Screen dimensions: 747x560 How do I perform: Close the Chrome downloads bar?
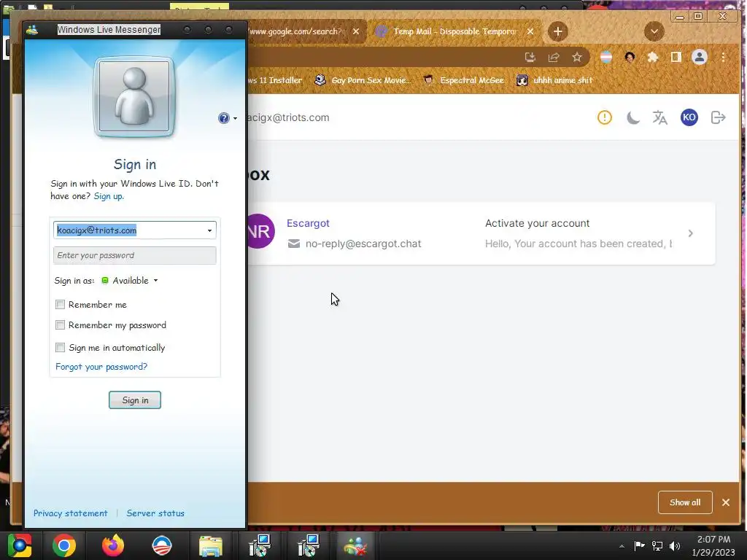click(x=726, y=502)
